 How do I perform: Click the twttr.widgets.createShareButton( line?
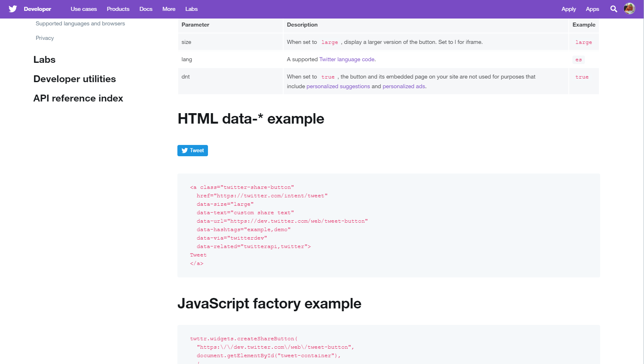244,339
